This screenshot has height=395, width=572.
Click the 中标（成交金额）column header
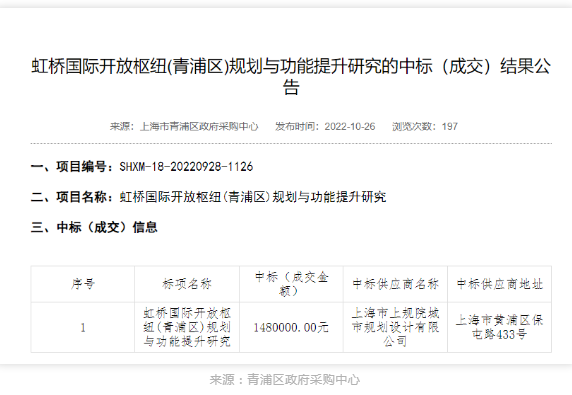291,284
